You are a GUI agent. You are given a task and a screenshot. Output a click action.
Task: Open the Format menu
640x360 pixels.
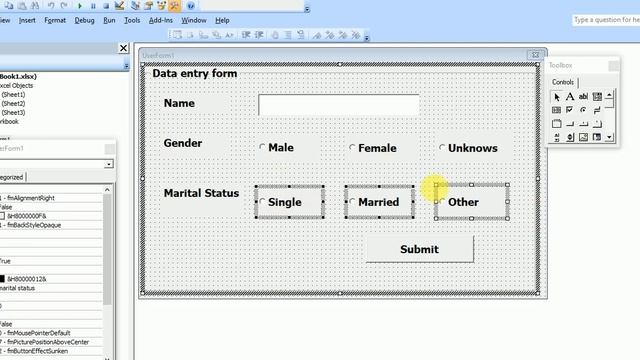tap(55, 20)
